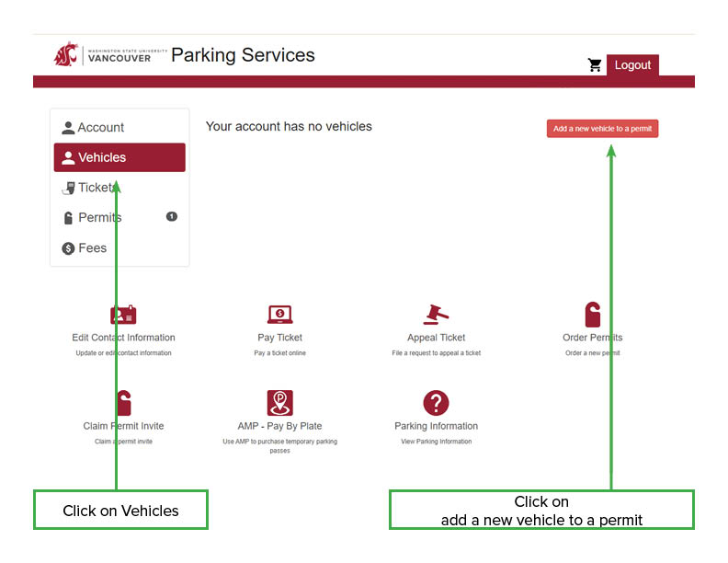Click 'Claim a permit invite' description
This screenshot has width=728, height=563.
pos(123,442)
